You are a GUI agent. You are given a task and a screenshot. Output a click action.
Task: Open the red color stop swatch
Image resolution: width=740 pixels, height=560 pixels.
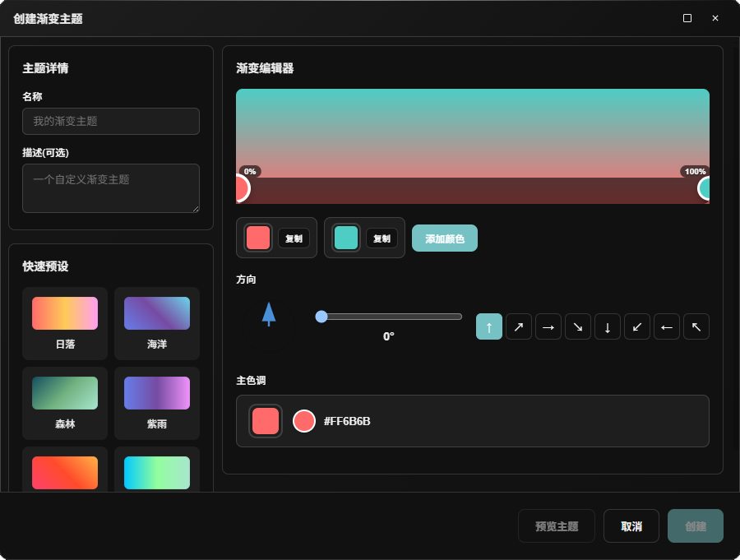258,238
